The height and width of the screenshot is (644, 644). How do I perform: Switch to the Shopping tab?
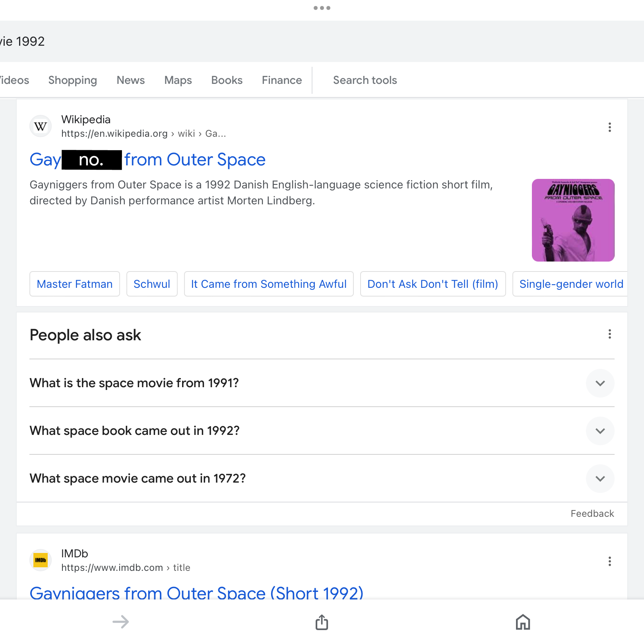(x=72, y=80)
